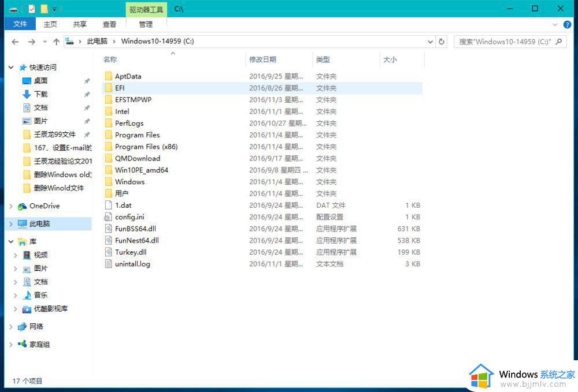Click the Properties quick access toolbar icon
Image resolution: width=578 pixels, height=392 pixels.
[x=32, y=9]
